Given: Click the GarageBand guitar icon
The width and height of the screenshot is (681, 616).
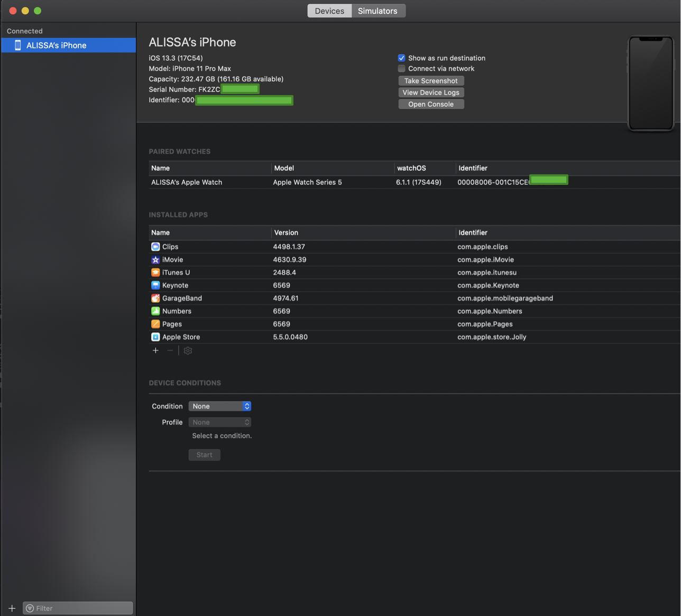Looking at the screenshot, I should coord(155,298).
